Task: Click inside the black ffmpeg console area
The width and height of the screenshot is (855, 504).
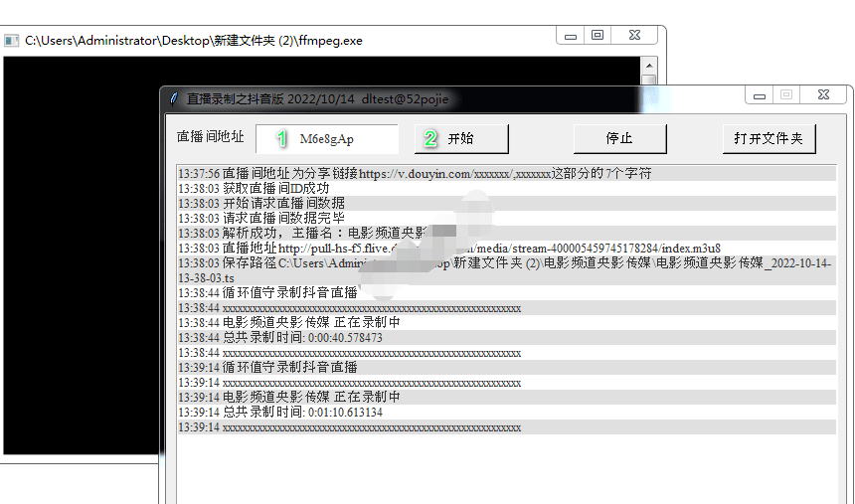Action: tap(80, 249)
